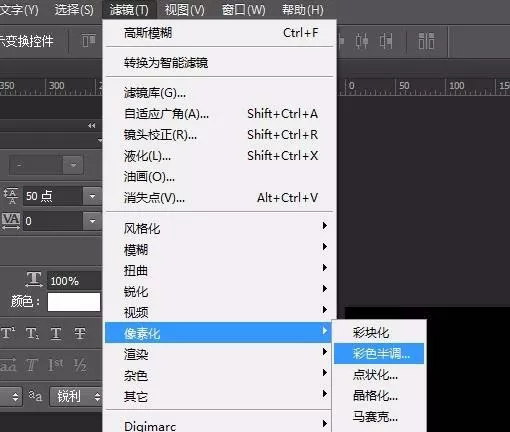
Task: Open the leading 50 点 dropdown arrow
Action: click(92, 196)
